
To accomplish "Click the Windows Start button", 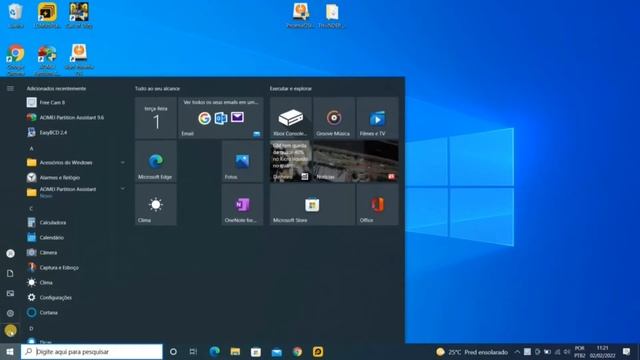I will pos(10,352).
